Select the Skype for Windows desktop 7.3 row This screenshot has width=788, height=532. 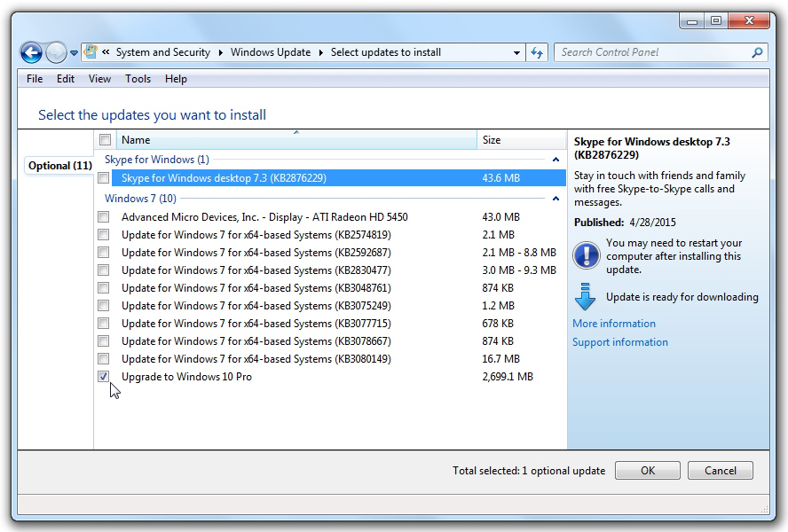tap(338, 178)
